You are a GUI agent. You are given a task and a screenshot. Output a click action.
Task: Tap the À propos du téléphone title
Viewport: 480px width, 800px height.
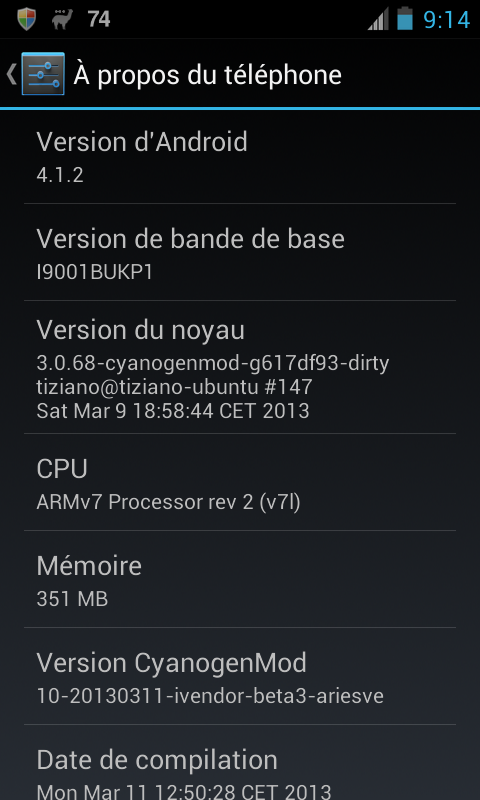coord(207,75)
